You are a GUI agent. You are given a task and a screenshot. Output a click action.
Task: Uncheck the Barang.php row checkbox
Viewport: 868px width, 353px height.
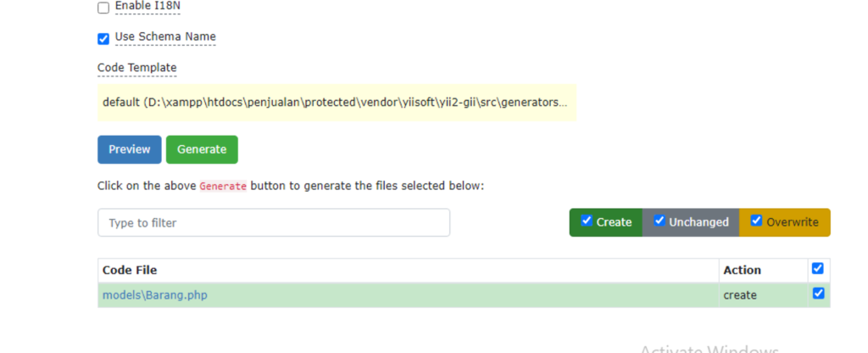[818, 293]
